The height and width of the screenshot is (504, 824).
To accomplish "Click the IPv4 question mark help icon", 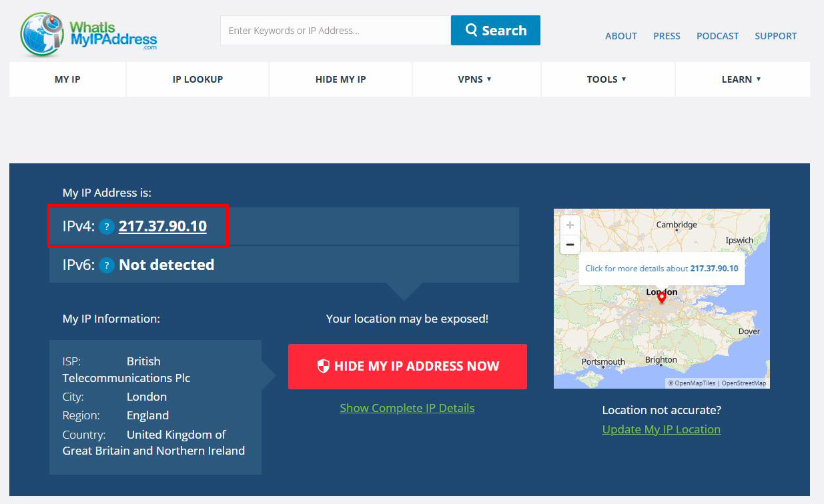I will 107,227.
